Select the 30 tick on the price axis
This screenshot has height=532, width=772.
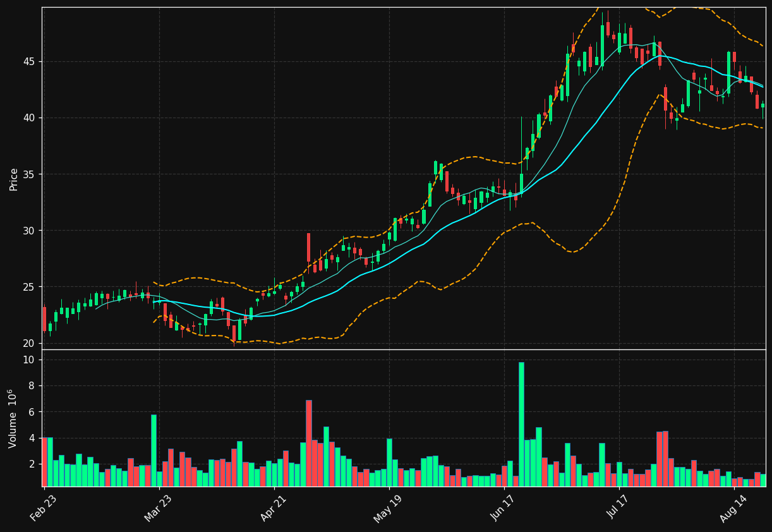30,231
